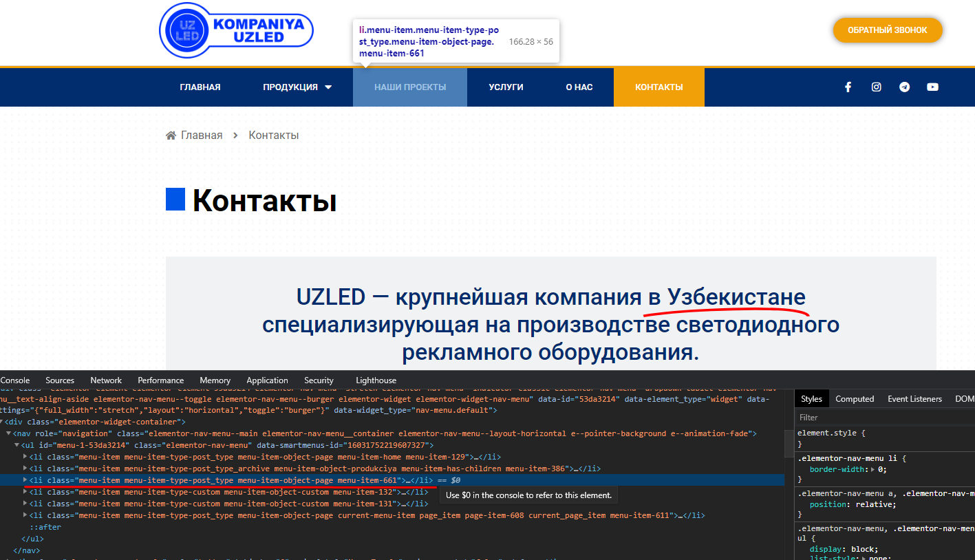Collapse the nav role="navigation" node
Image resolution: width=975 pixels, height=560 pixels.
9,433
